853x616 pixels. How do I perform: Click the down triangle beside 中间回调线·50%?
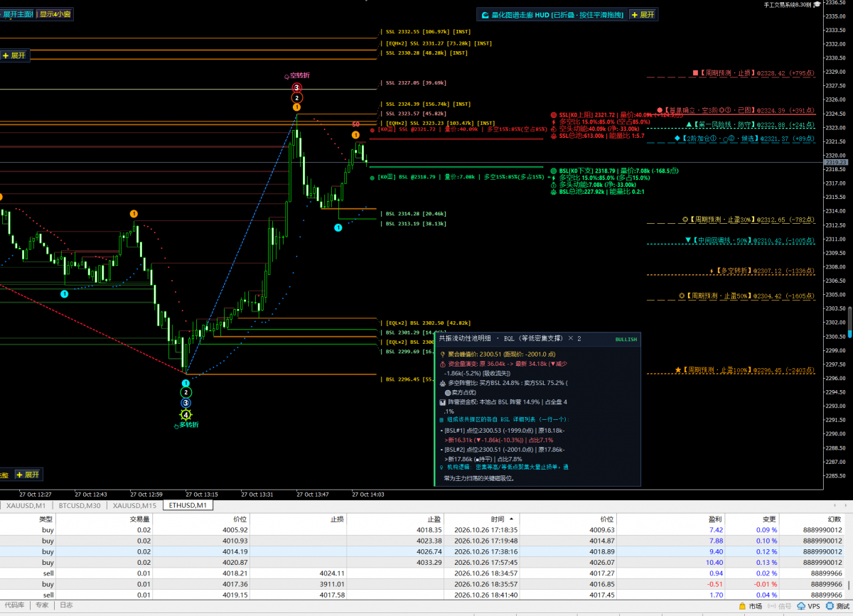tap(687, 240)
